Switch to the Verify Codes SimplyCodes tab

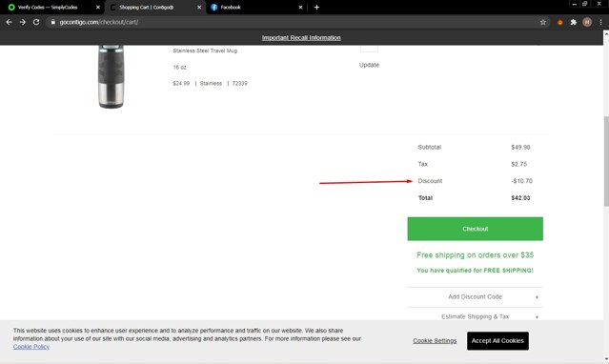(x=48, y=7)
